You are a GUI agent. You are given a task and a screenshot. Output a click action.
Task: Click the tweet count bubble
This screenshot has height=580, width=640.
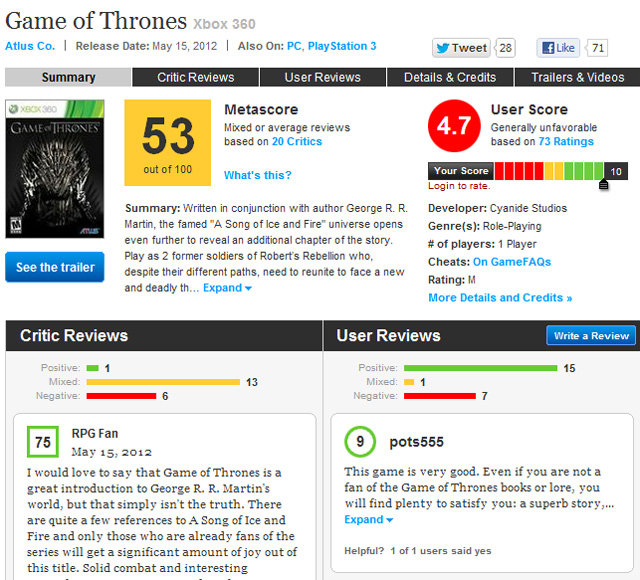[x=506, y=48]
